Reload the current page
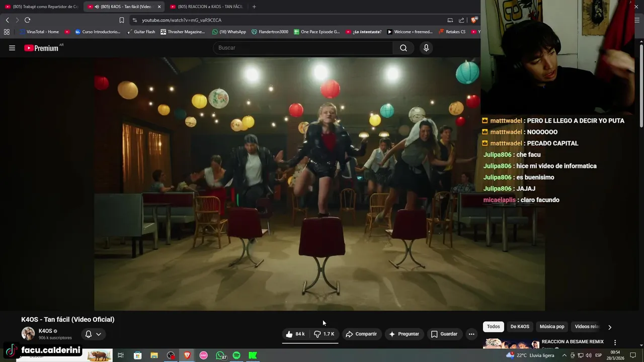 [27, 20]
